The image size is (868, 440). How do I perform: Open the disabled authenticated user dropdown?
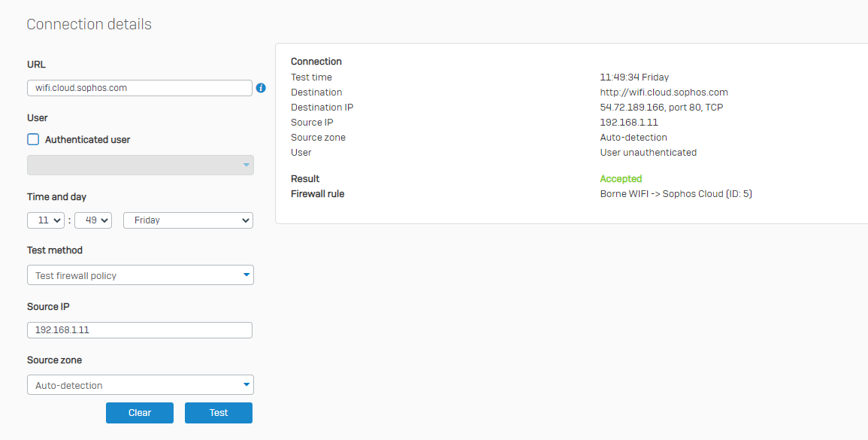pos(141,165)
